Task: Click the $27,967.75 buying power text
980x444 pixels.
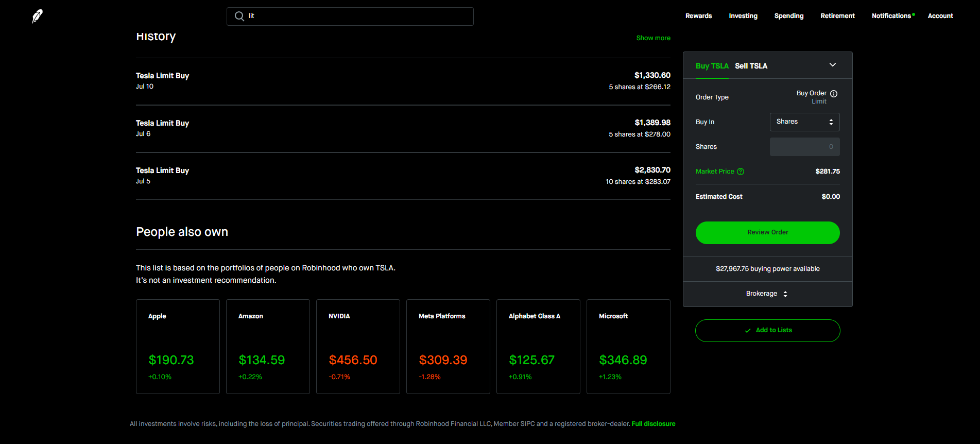Action: [x=767, y=269]
